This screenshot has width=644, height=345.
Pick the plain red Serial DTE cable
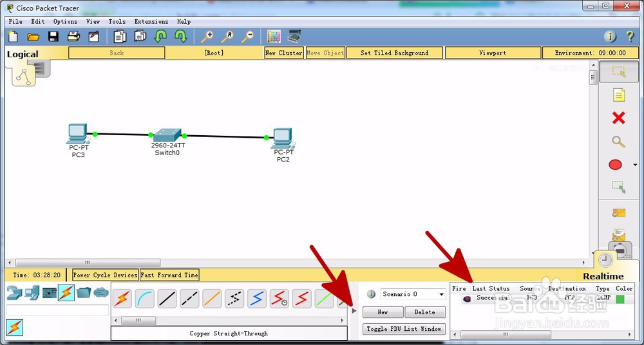tap(302, 299)
